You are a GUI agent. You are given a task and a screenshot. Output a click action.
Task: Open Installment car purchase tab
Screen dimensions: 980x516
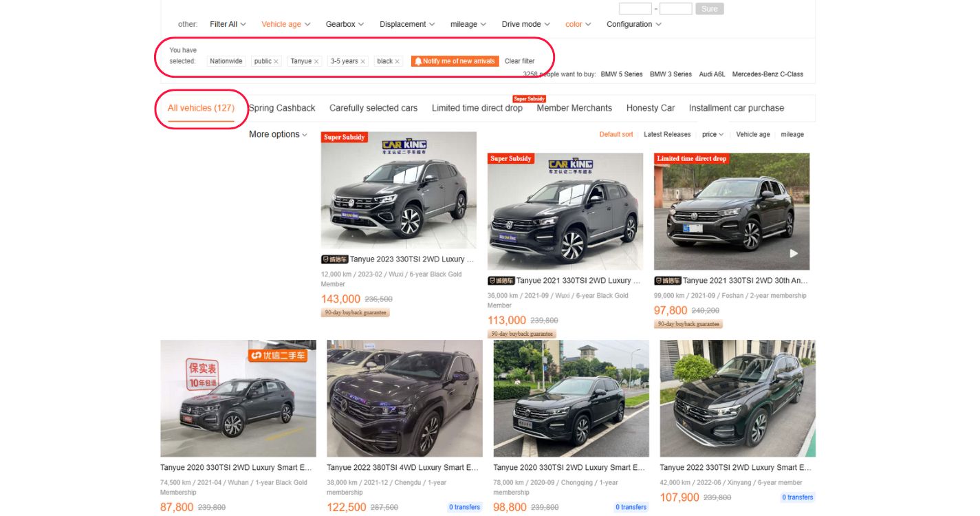(737, 108)
